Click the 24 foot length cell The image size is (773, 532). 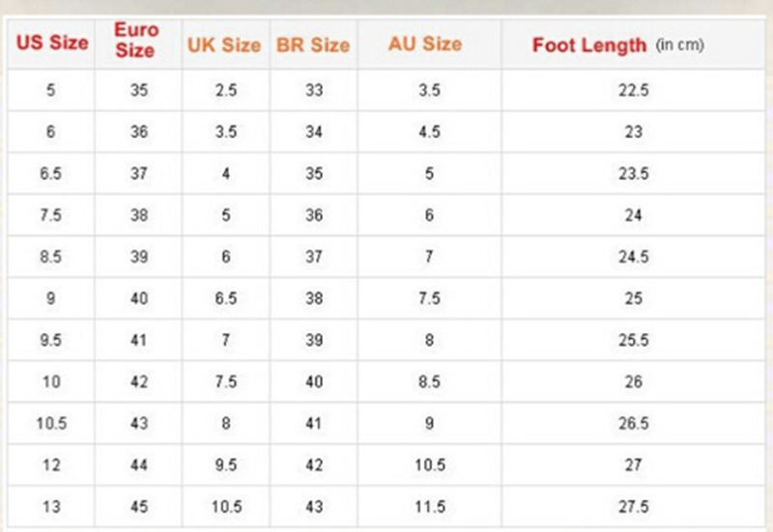(x=633, y=216)
